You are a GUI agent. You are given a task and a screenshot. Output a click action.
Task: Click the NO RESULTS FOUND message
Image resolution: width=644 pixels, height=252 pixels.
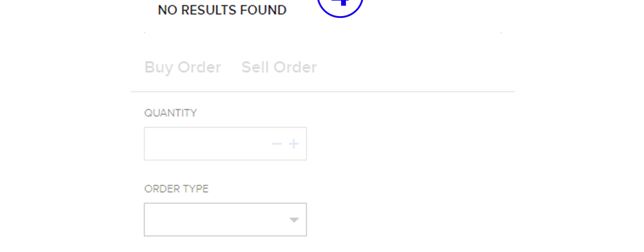coord(222,10)
